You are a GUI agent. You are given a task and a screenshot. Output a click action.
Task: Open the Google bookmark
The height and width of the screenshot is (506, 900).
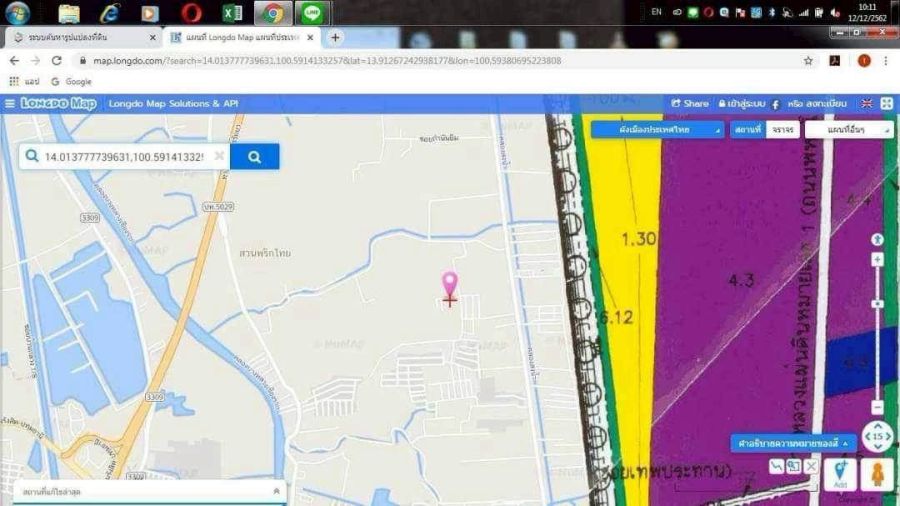(x=71, y=81)
